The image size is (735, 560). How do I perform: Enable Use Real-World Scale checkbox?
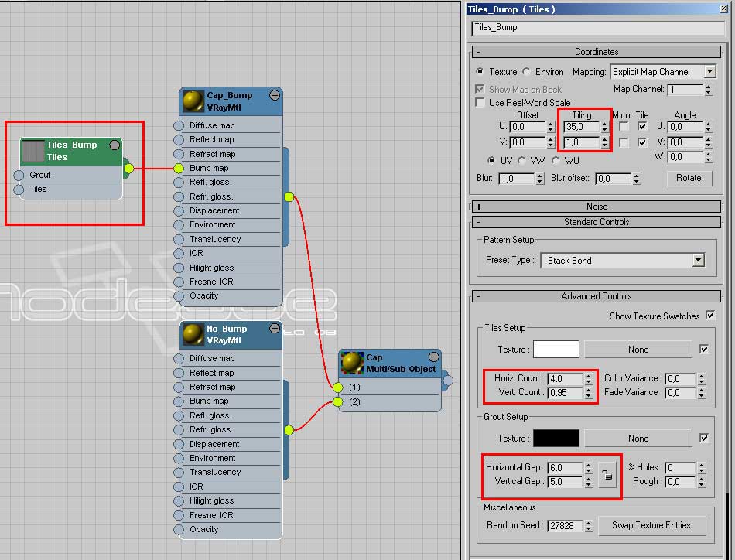[480, 102]
